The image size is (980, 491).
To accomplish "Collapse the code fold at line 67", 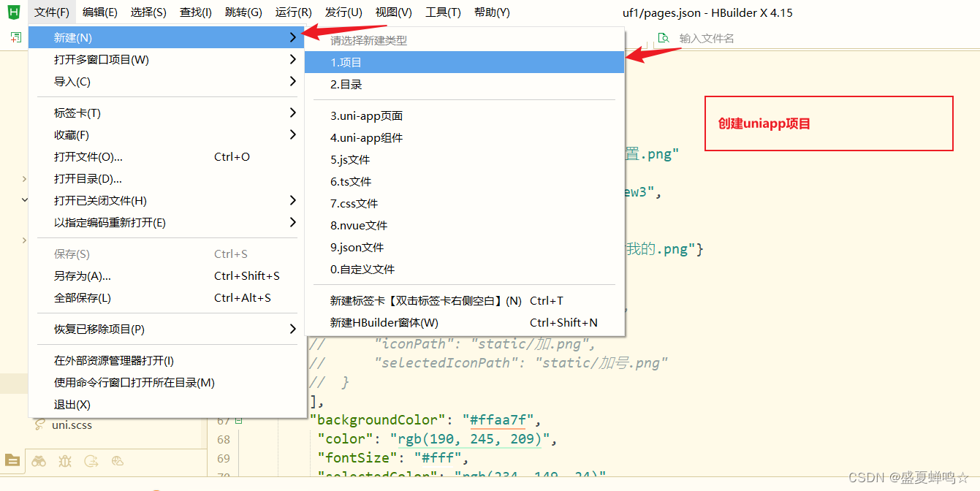I will [239, 420].
